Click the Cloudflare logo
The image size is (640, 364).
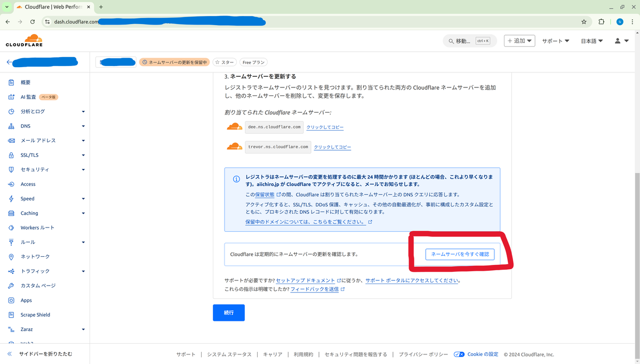pyautogui.click(x=24, y=41)
